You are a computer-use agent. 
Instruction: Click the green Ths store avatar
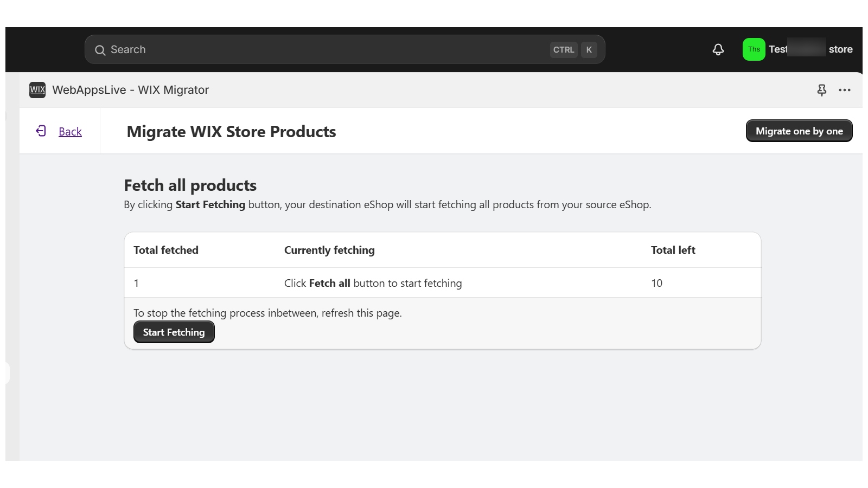click(x=754, y=49)
